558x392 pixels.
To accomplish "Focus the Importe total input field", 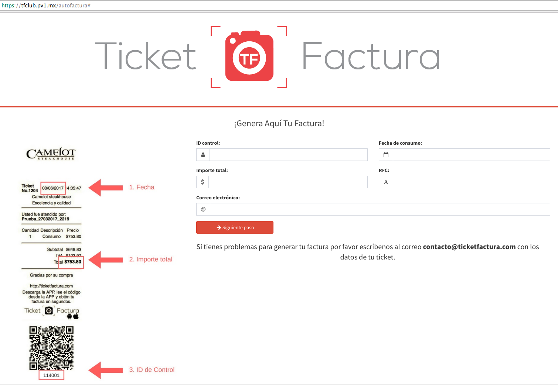I will point(288,182).
